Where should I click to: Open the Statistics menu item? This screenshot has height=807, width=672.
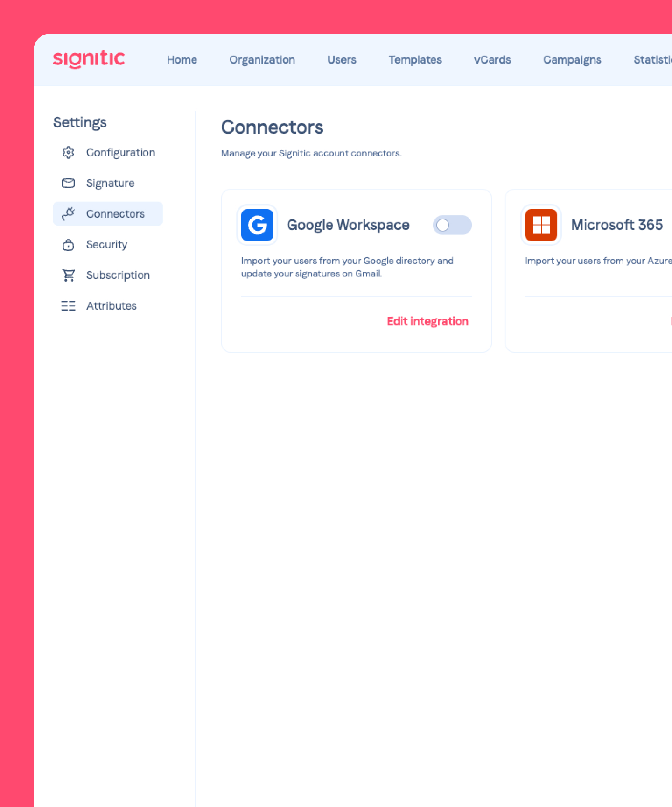(x=653, y=60)
